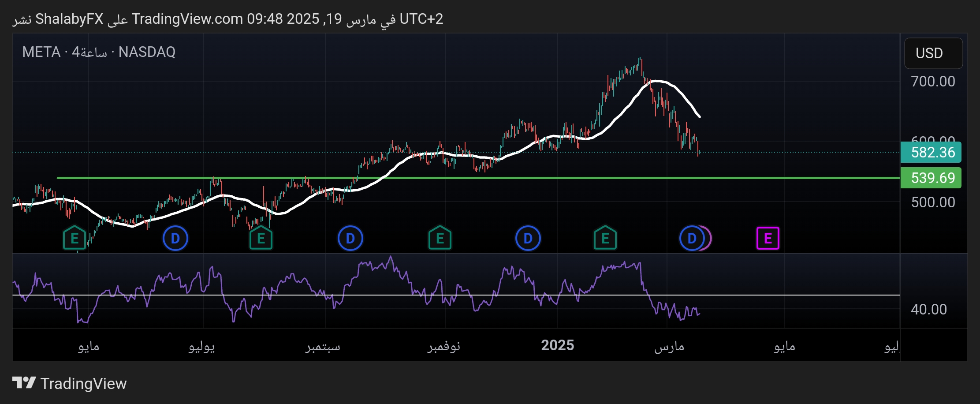This screenshot has height=404, width=980.
Task: Select the white midline in the oscillator pane
Action: [456, 295]
